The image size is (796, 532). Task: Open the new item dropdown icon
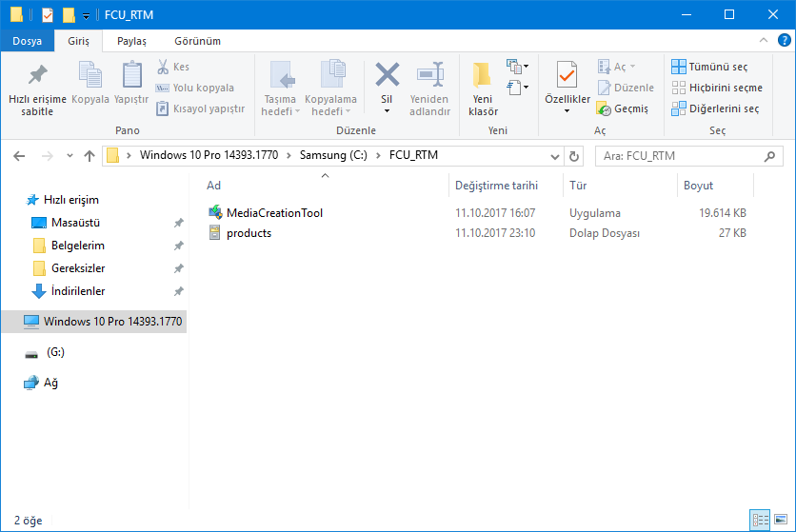pos(517,66)
